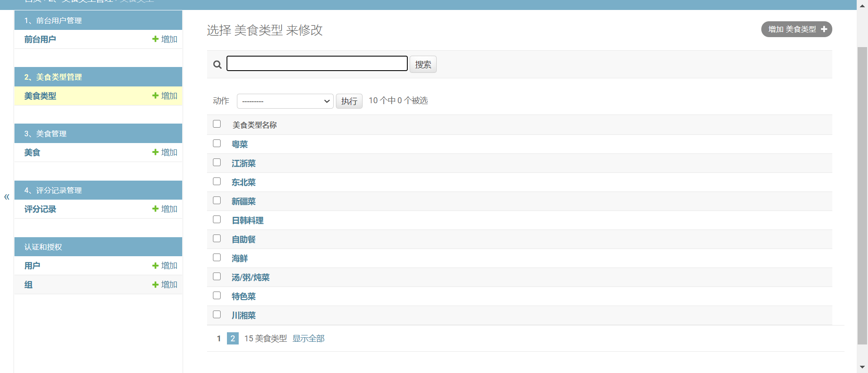Open the 海鲜 entry
868x373 pixels.
[x=240, y=258]
